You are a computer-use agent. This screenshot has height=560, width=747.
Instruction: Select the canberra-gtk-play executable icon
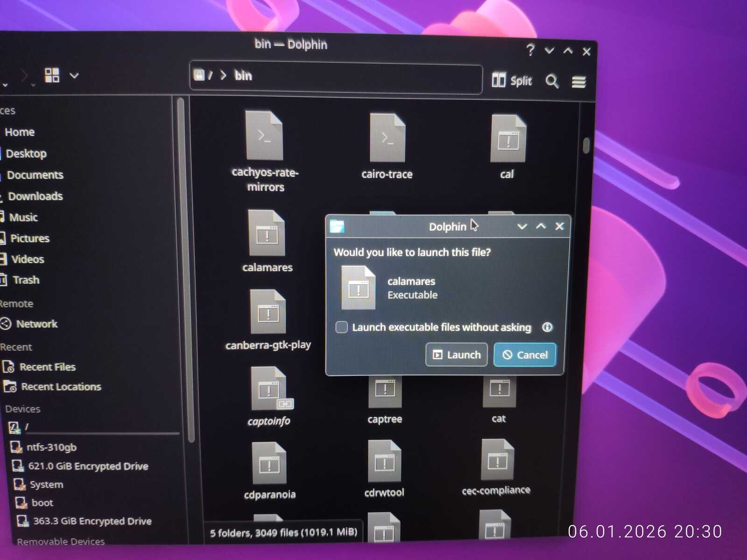point(268,311)
